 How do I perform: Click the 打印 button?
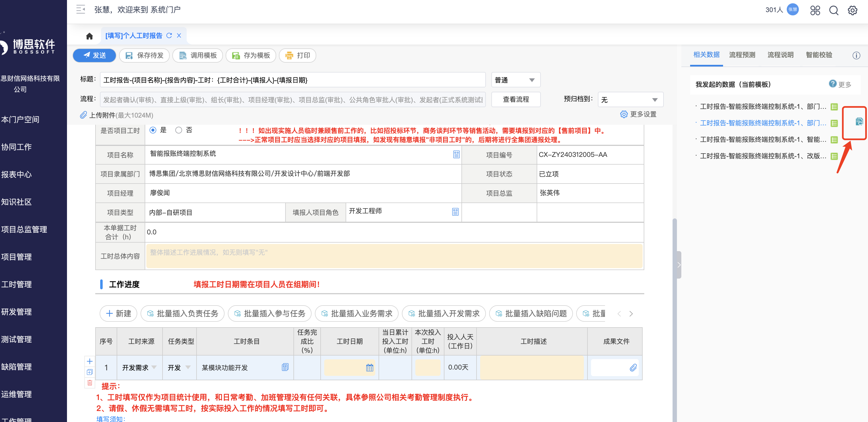[298, 55]
